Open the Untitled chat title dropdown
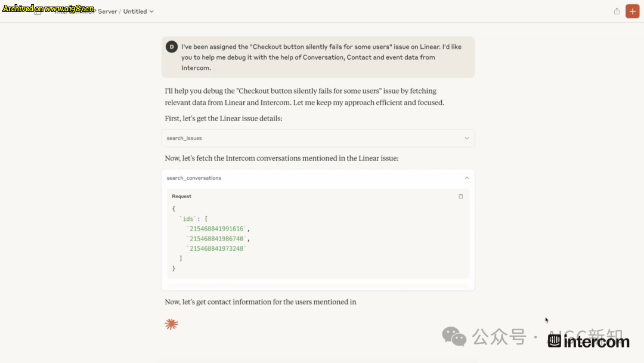Viewport: 644px width, 363px height. 138,11
